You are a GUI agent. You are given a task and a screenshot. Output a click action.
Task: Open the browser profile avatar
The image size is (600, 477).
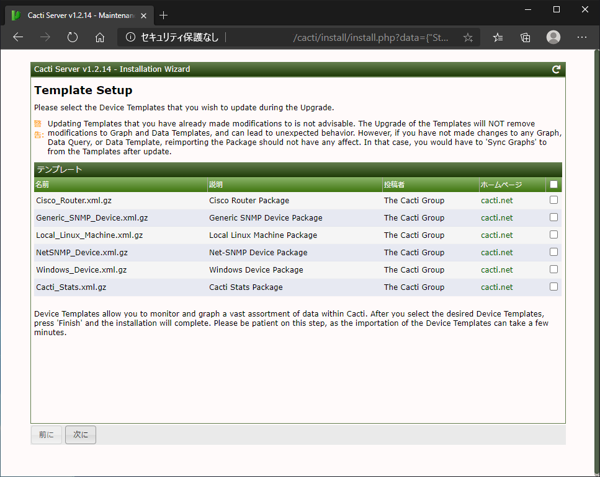[553, 37]
